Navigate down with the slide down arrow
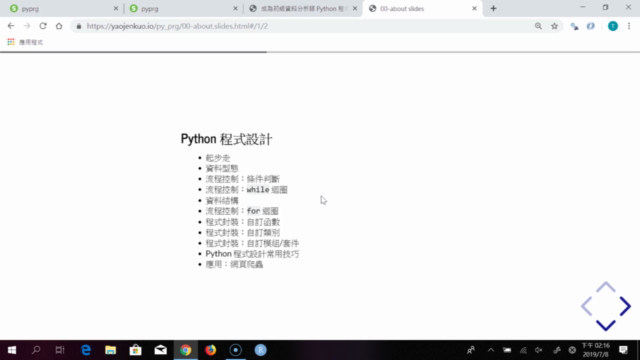 (x=606, y=325)
